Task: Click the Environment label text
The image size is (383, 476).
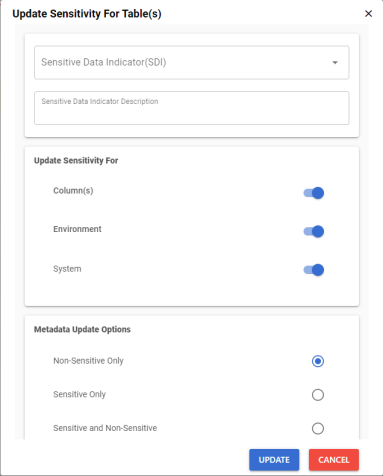Action: pos(77,229)
